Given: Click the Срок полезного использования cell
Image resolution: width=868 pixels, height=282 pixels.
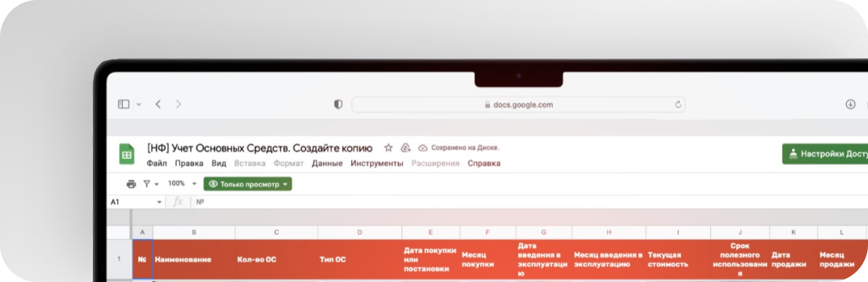Looking at the screenshot, I should point(740,258).
